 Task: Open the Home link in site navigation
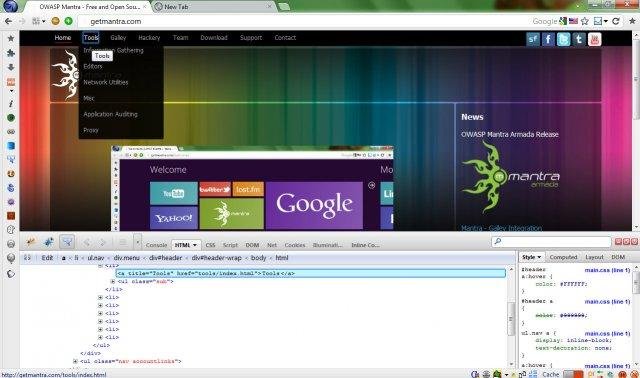coord(63,38)
